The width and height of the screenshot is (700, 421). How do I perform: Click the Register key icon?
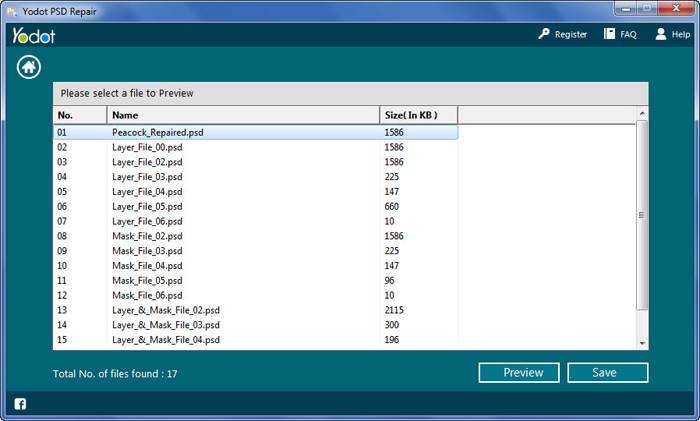(544, 34)
